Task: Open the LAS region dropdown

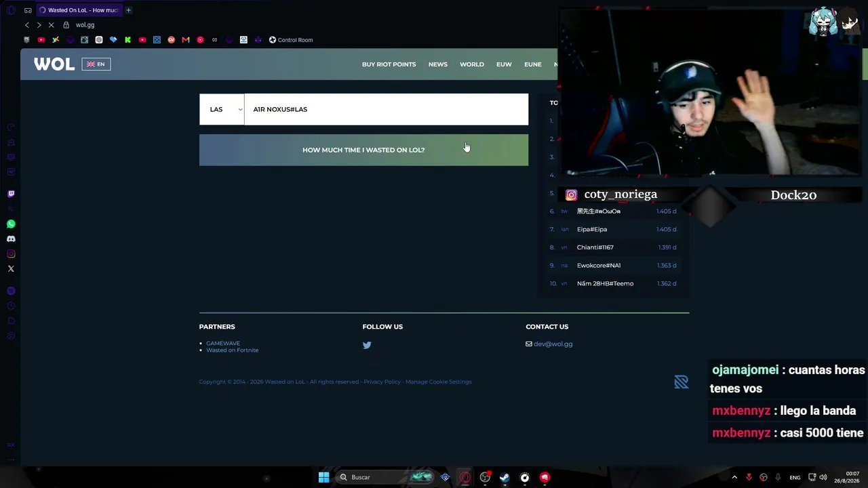Action: pyautogui.click(x=222, y=109)
